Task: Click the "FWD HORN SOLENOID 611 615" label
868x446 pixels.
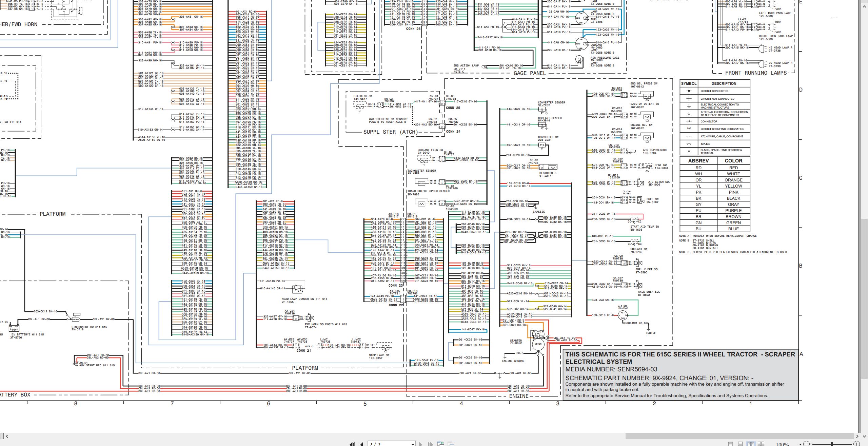Action: (x=326, y=324)
